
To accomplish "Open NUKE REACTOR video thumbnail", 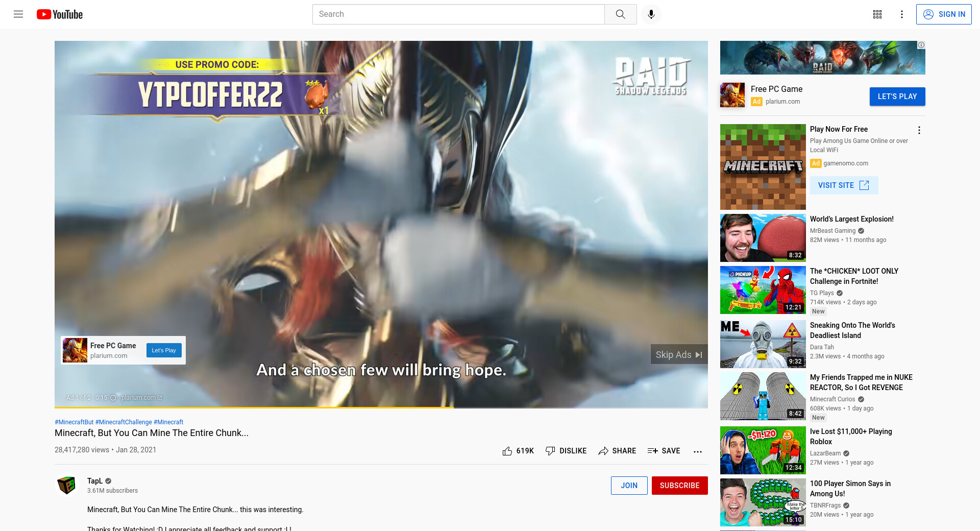I will point(763,396).
